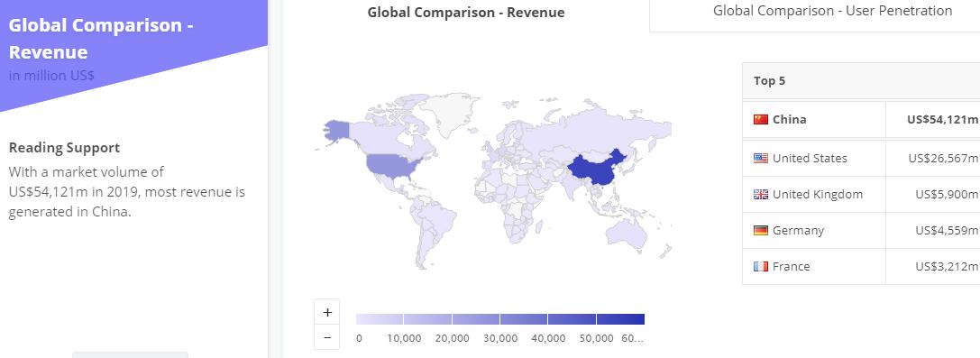Click the legend label 10,000
This screenshot has width=980, height=358.
point(405,339)
